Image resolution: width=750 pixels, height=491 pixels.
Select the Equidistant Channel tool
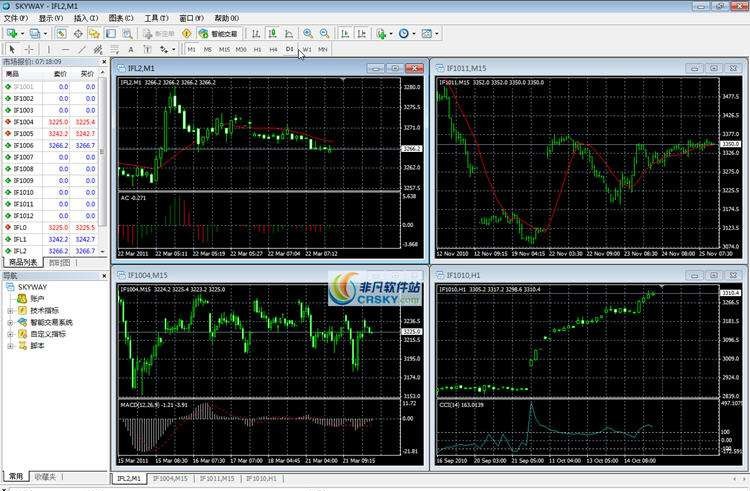pos(98,49)
